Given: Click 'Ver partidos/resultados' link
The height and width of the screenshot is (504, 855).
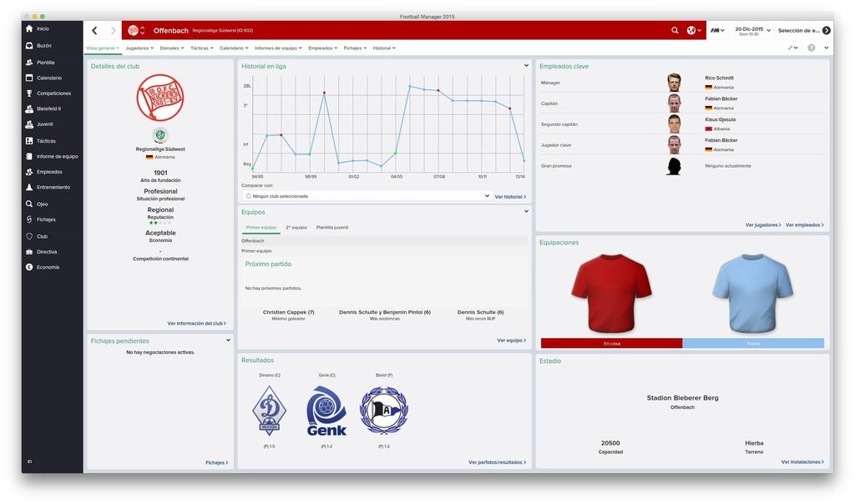Looking at the screenshot, I should 498,462.
